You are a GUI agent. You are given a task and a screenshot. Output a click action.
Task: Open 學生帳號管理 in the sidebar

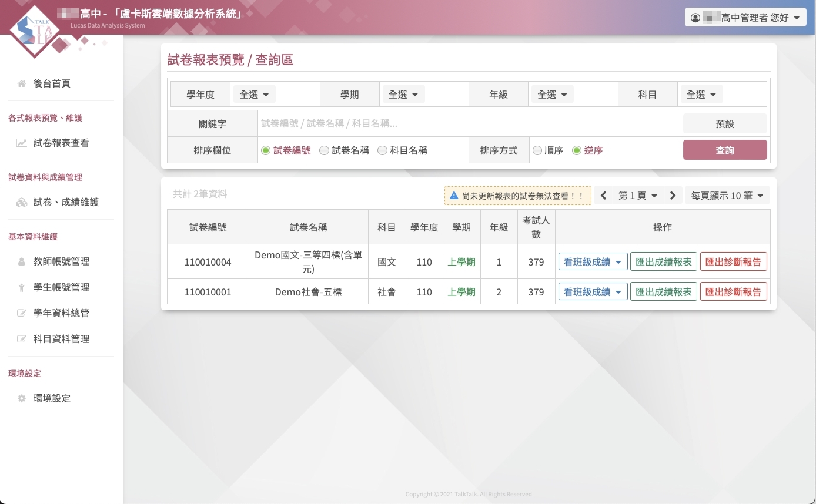click(61, 287)
